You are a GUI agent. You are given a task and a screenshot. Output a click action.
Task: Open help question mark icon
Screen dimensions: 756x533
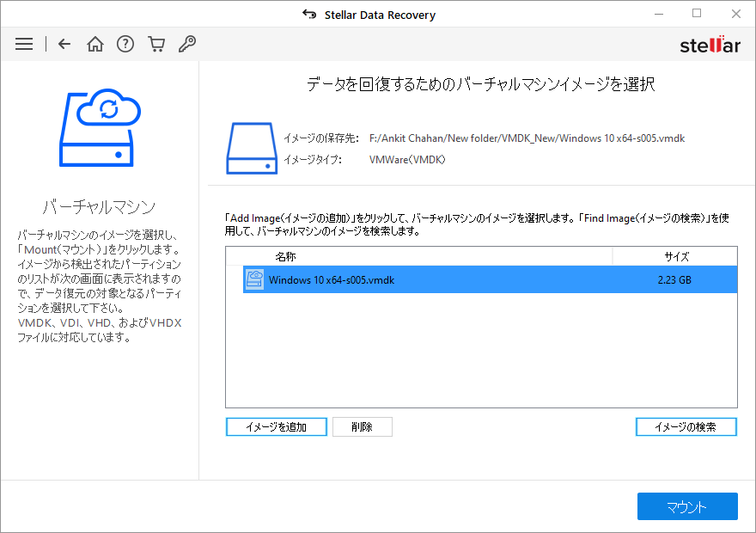125,44
